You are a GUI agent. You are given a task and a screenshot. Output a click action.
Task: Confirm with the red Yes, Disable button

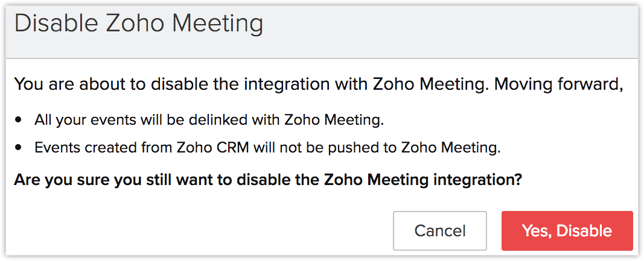coord(567,231)
